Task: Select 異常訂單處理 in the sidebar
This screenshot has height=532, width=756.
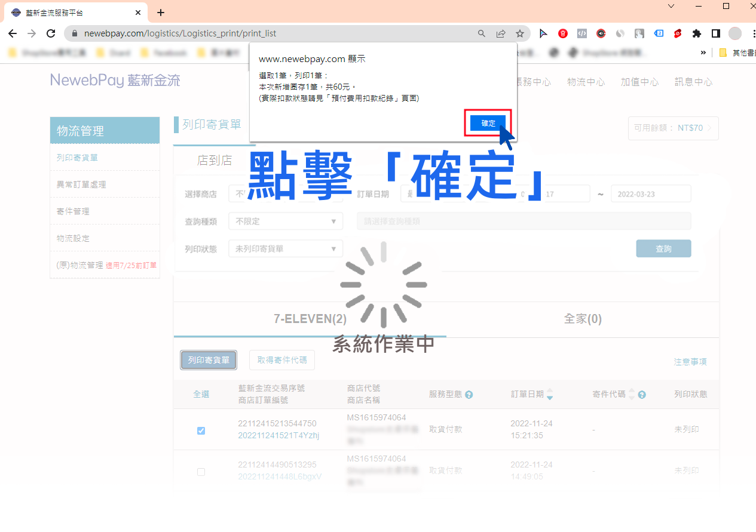Action: pyautogui.click(x=81, y=184)
